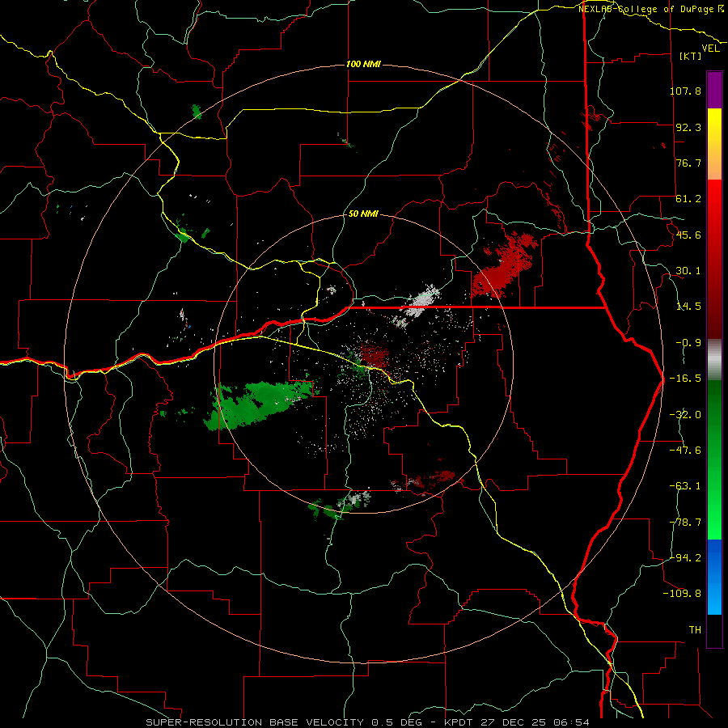Viewport: 728px width, 728px height.
Task: Pick the dark TH segment of color bar
Action: [x=714, y=631]
